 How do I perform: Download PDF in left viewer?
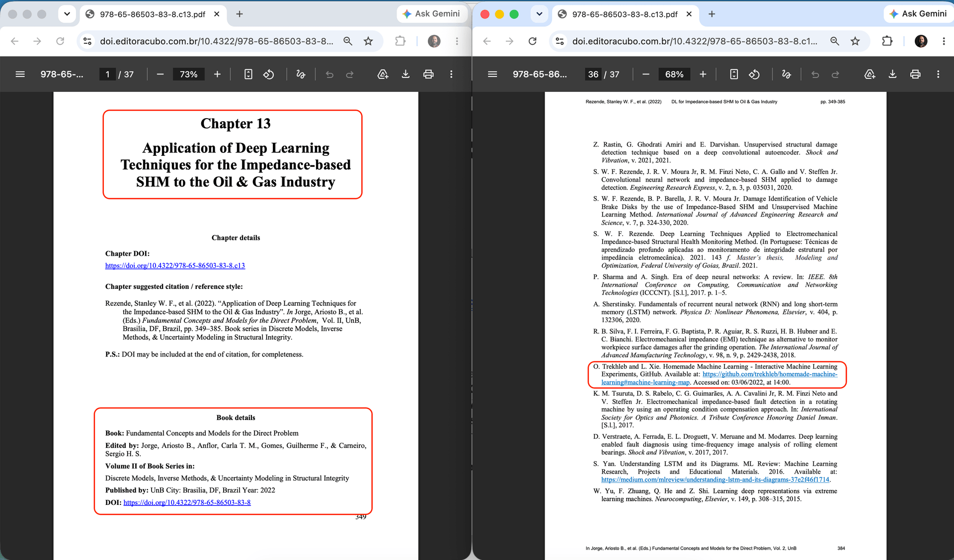[x=405, y=74]
